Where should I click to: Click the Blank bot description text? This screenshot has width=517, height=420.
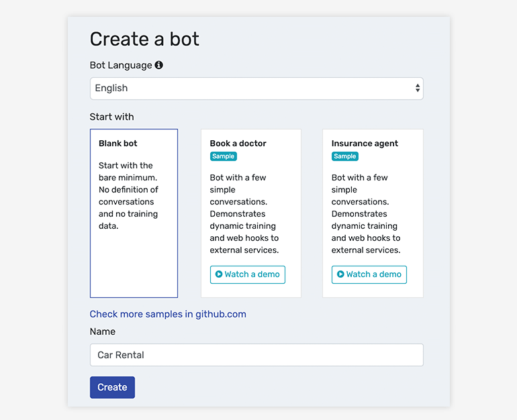128,195
